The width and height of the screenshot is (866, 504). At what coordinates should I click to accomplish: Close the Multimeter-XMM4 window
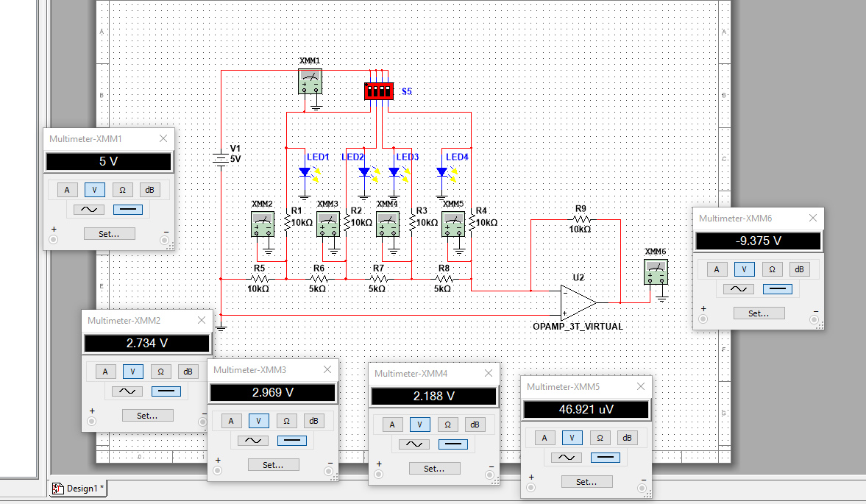pos(489,373)
